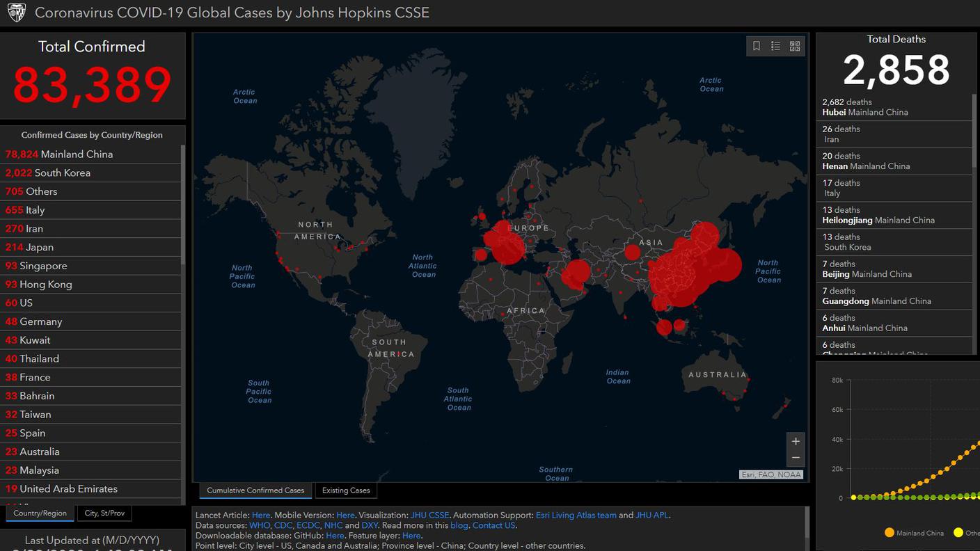Open the NHC data source link
This screenshot has width=980, height=551.
pos(333,525)
